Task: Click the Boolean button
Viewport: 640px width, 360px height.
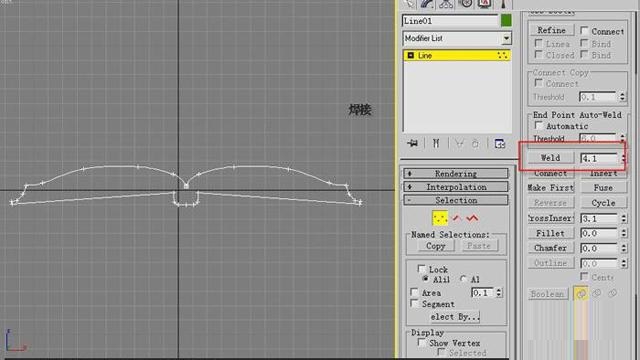Action: pos(547,294)
